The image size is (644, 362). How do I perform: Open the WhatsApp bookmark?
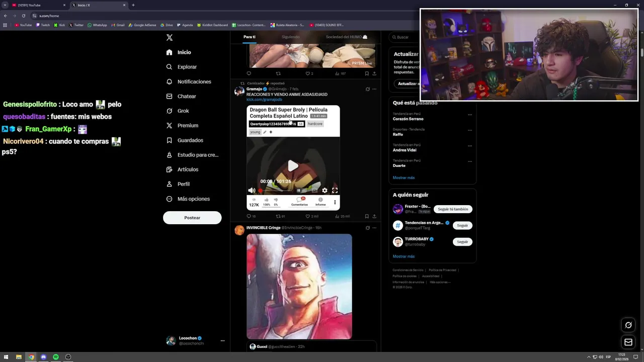pyautogui.click(x=97, y=25)
